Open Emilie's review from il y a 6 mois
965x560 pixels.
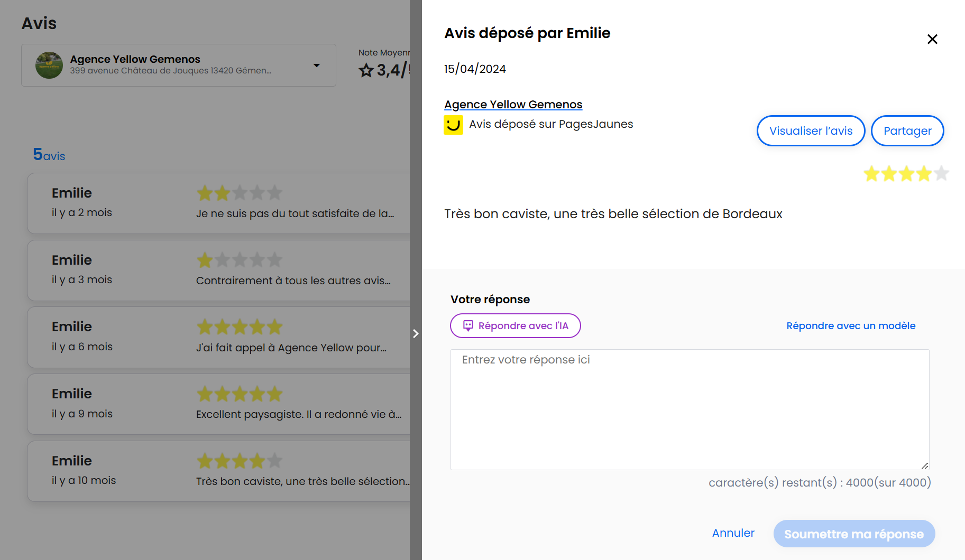coord(218,338)
